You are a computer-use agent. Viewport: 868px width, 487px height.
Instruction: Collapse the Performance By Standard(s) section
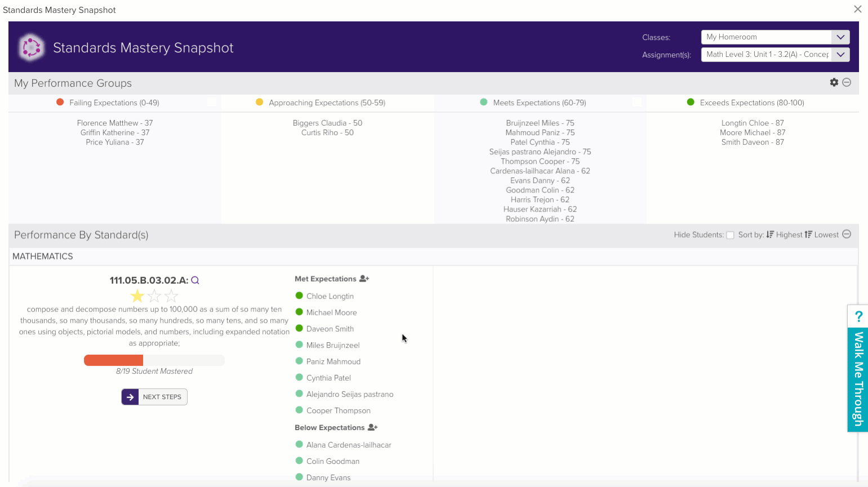(x=847, y=234)
